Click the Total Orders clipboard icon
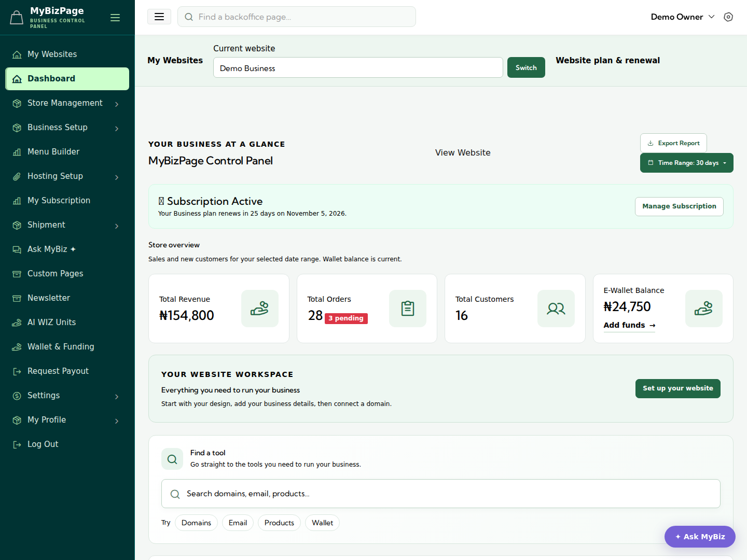The width and height of the screenshot is (747, 560). 408,309
